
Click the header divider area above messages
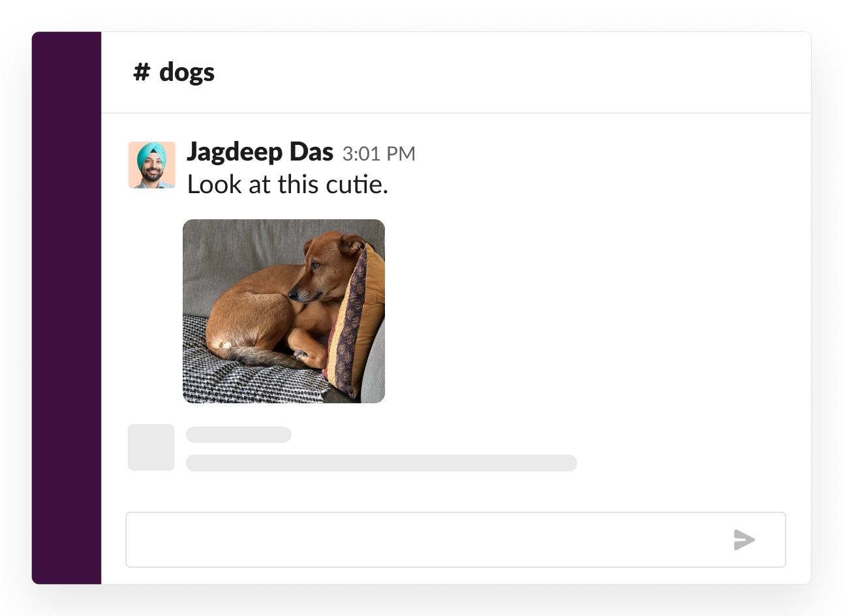pyautogui.click(x=455, y=112)
